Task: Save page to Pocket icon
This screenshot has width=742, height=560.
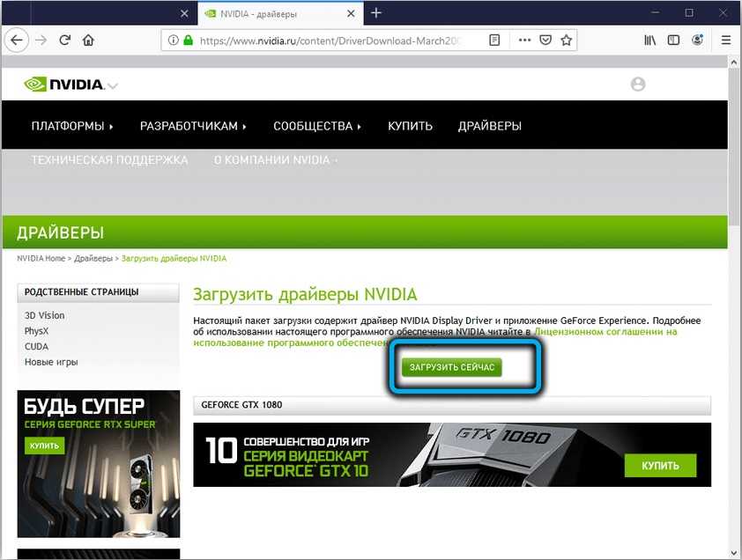Action: pyautogui.click(x=545, y=41)
